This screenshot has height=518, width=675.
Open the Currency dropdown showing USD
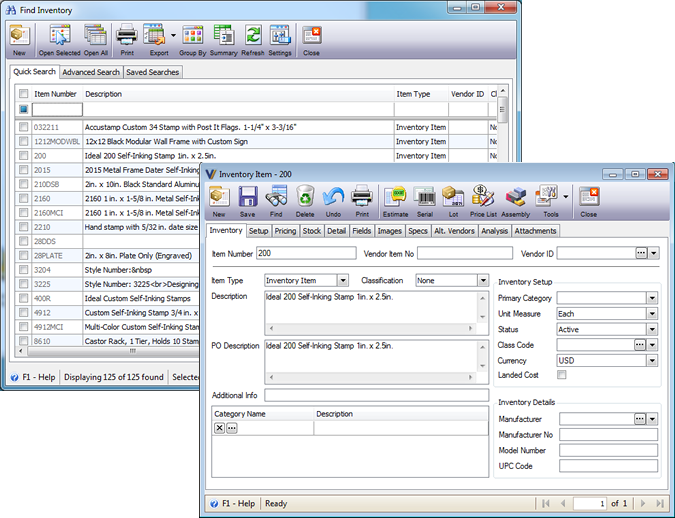[x=652, y=360]
